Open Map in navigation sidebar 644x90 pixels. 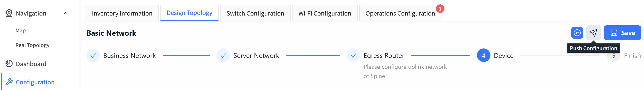(x=20, y=30)
